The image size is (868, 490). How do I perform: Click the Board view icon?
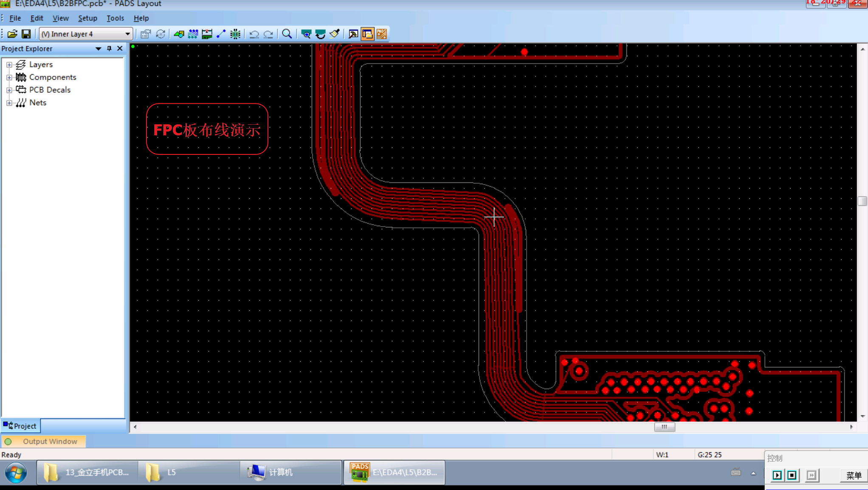(306, 34)
